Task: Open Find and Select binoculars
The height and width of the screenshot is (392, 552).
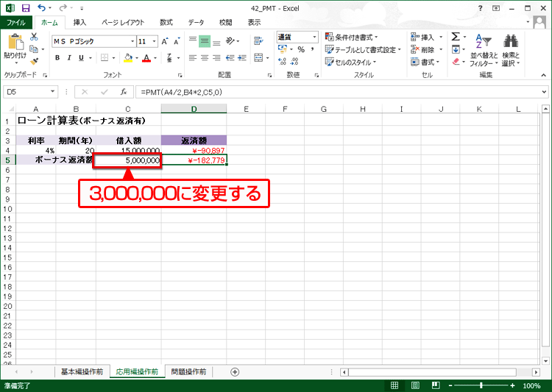Action: click(x=511, y=50)
